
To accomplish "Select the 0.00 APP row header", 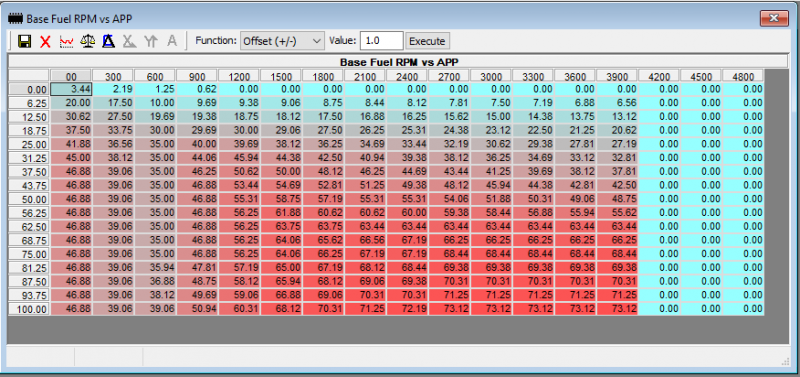I will coord(29,89).
